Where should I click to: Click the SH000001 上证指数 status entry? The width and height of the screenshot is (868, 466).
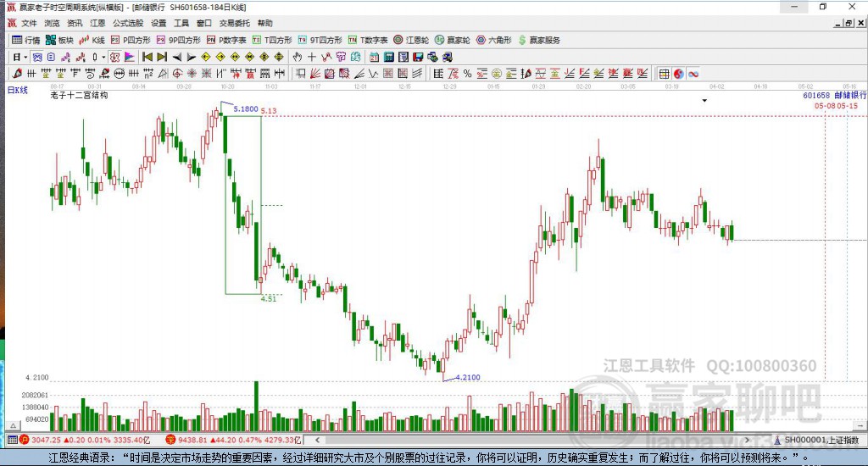pos(821,440)
